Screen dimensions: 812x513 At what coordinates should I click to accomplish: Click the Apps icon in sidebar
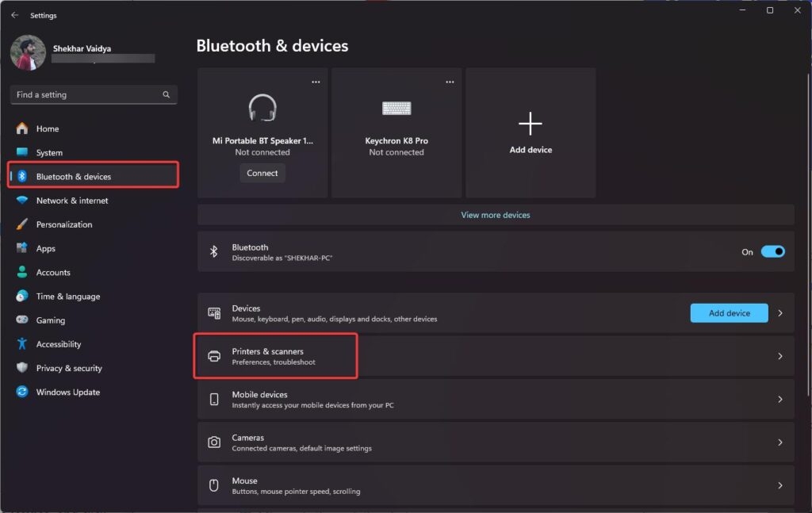[21, 248]
